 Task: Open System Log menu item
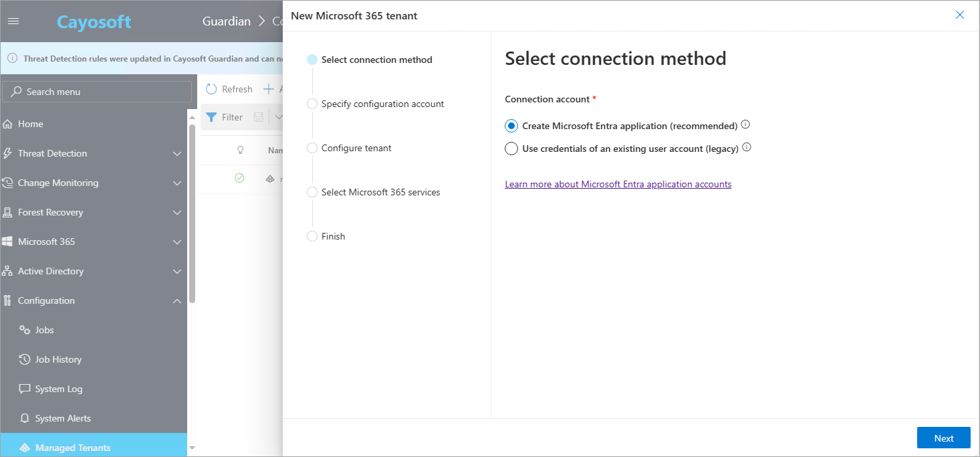(94, 389)
